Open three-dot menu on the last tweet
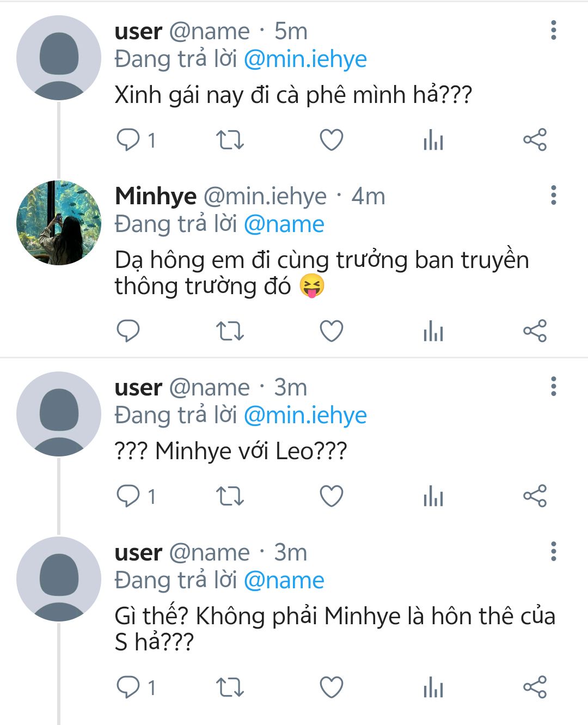 pyautogui.click(x=554, y=552)
